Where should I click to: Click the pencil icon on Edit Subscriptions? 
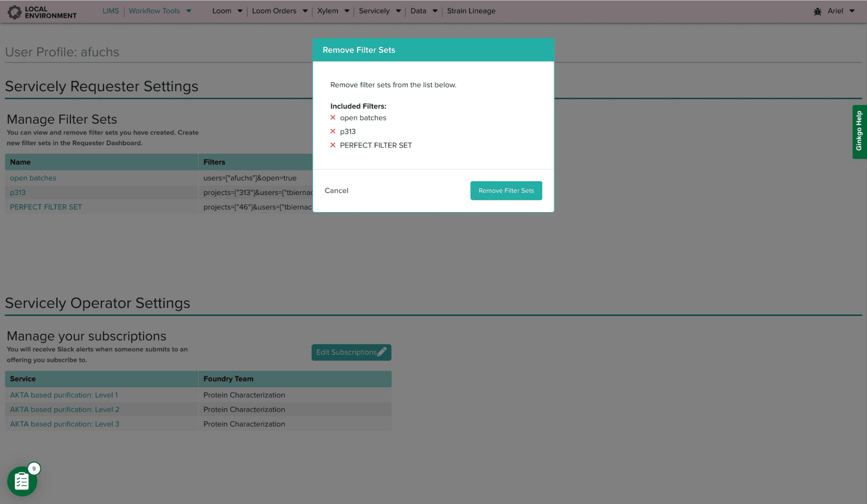click(x=382, y=352)
